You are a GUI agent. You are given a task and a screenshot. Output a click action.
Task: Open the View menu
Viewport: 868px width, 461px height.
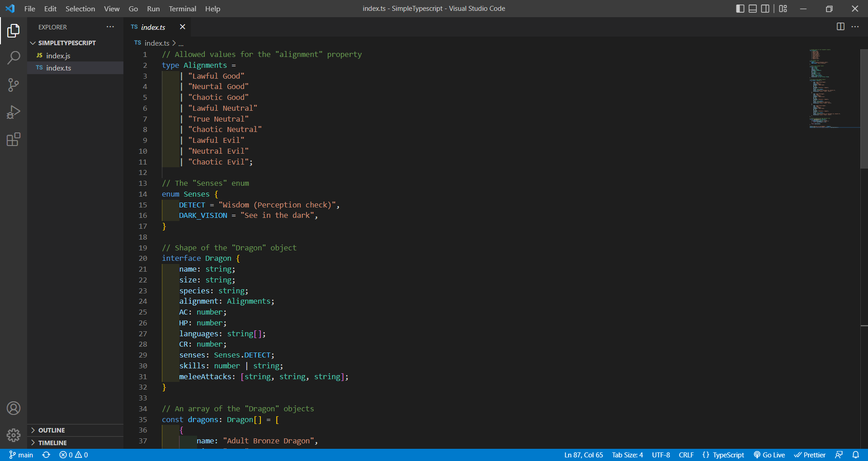tap(112, 9)
